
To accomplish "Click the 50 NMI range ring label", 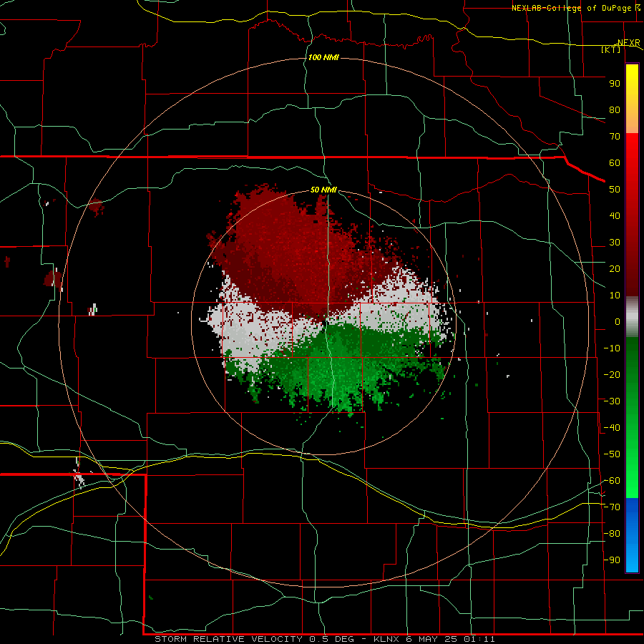I will (x=323, y=190).
